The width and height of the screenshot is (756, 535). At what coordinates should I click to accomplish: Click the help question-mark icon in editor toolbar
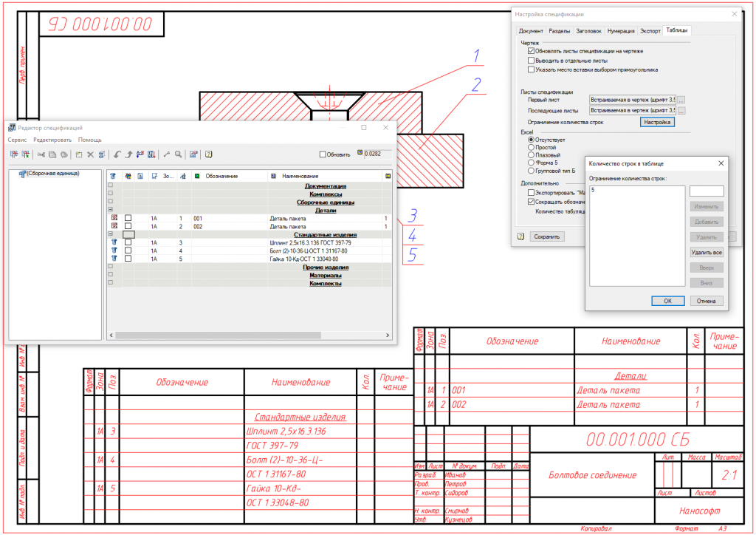click(209, 154)
